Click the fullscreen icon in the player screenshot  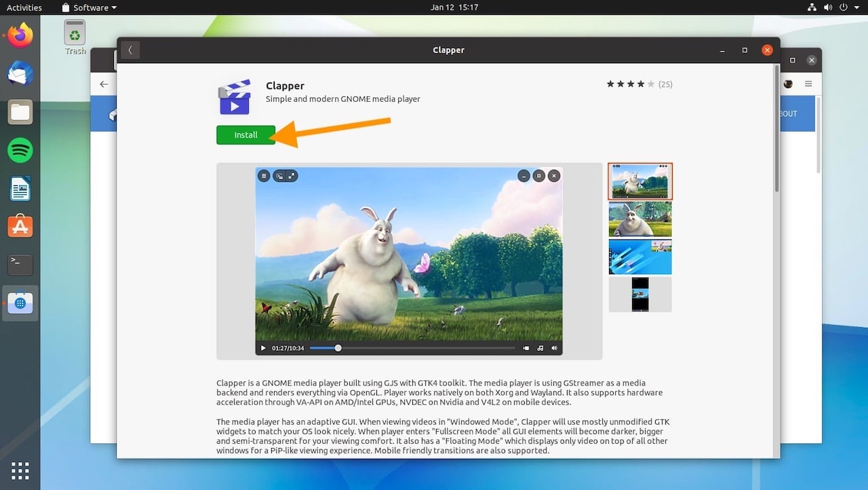(x=292, y=176)
